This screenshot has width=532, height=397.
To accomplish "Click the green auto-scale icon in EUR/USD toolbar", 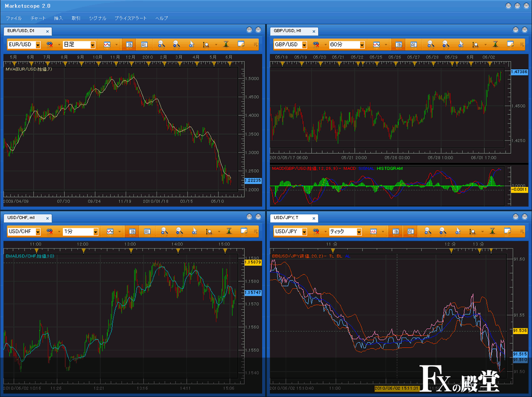I will [x=226, y=44].
